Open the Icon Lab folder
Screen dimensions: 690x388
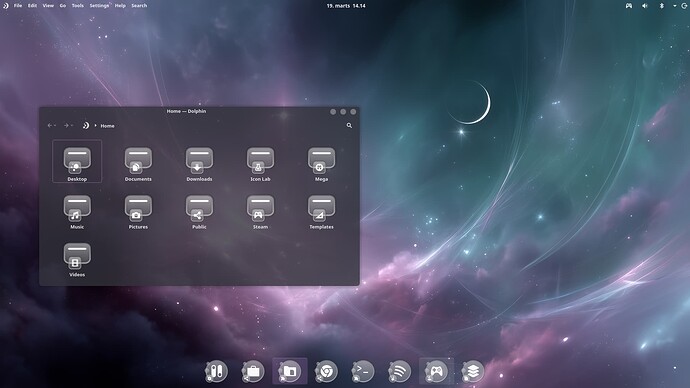(260, 164)
